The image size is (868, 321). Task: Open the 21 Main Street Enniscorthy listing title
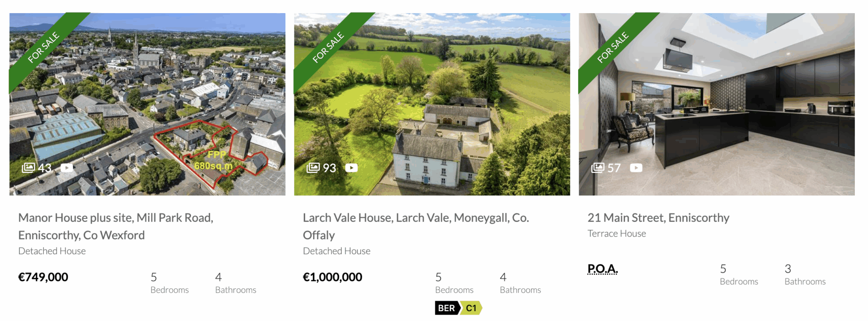tap(658, 218)
